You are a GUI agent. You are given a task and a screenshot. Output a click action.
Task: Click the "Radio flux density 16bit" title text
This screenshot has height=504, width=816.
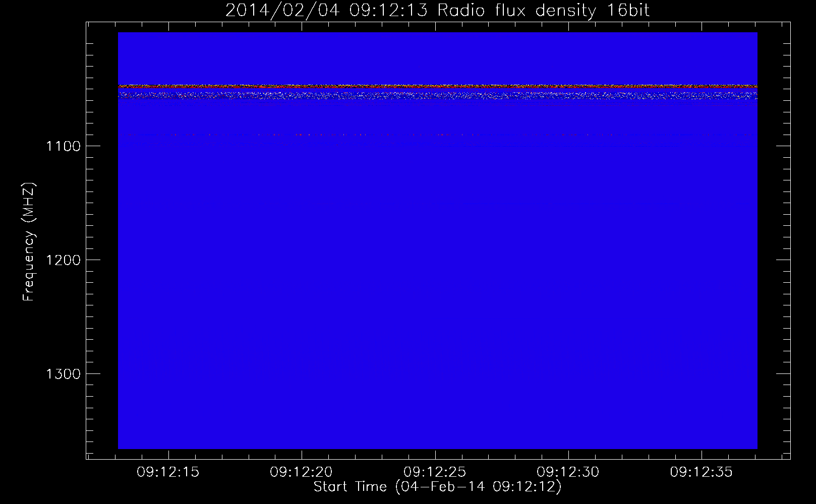click(543, 11)
